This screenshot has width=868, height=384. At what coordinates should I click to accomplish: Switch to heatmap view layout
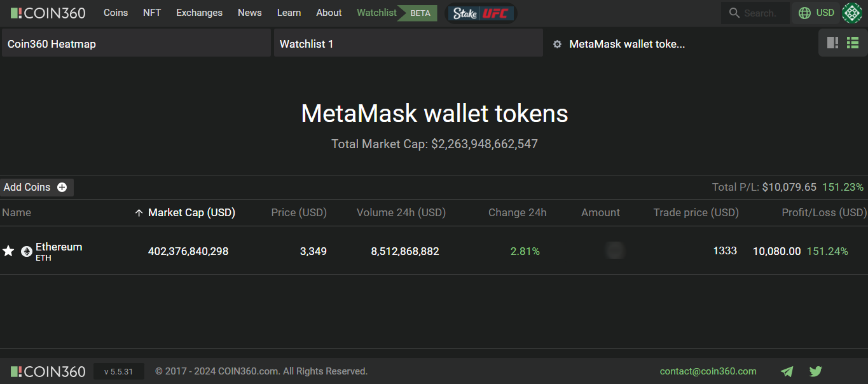click(832, 43)
